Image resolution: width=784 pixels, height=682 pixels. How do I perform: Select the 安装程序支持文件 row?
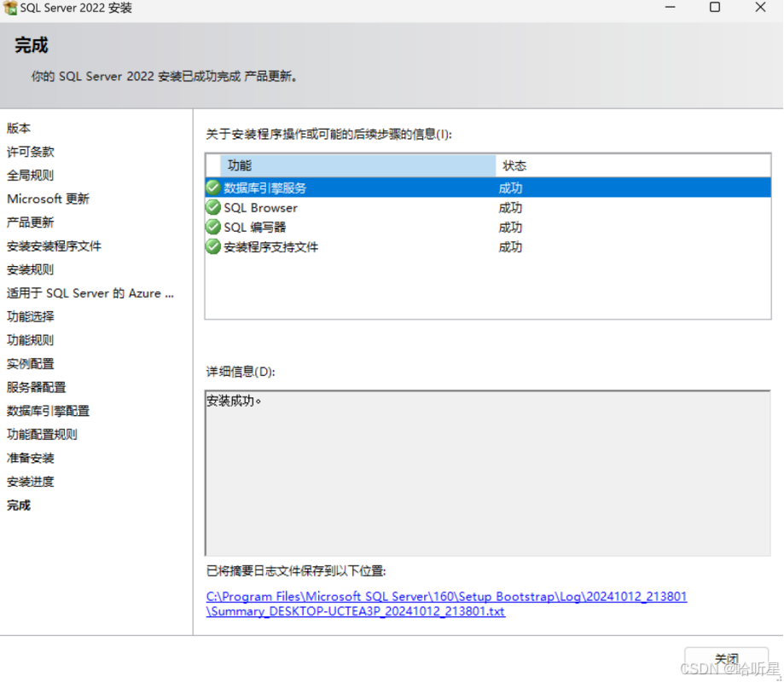[488, 247]
